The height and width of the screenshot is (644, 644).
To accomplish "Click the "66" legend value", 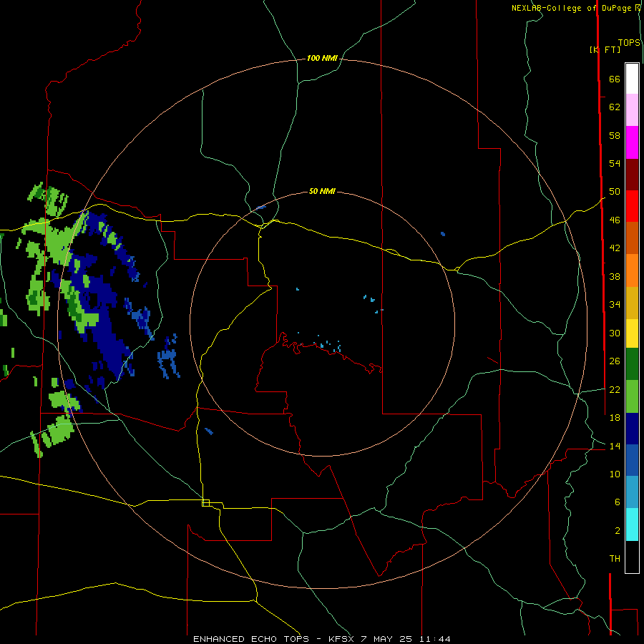I will click(615, 79).
